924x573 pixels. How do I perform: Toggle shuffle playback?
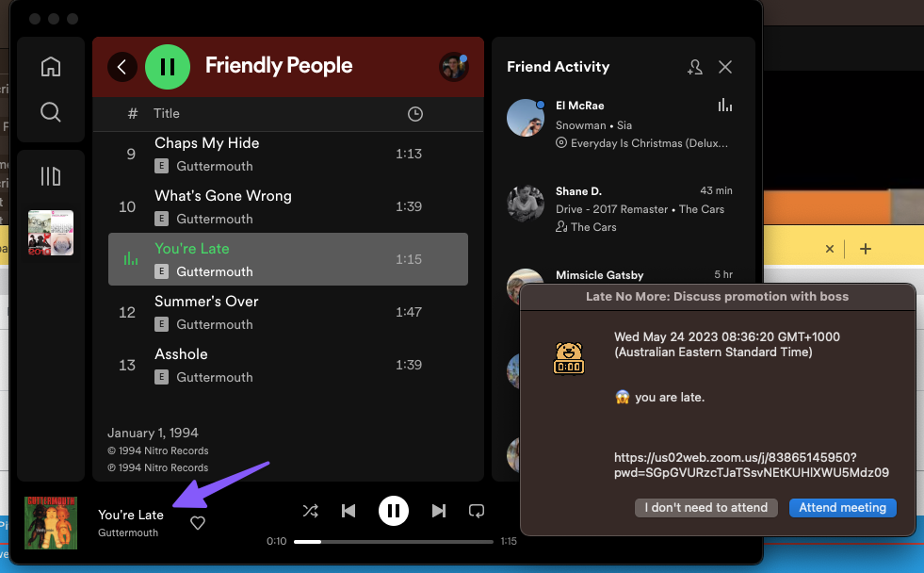pos(311,511)
